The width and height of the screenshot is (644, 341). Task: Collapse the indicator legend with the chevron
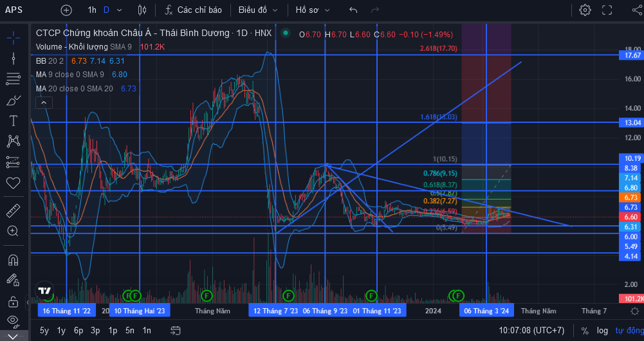pyautogui.click(x=44, y=103)
